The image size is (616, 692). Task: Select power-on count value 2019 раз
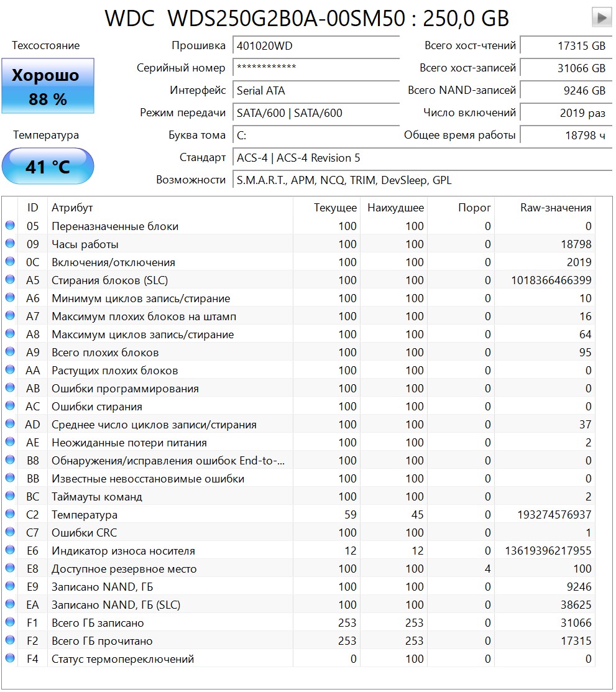566,113
